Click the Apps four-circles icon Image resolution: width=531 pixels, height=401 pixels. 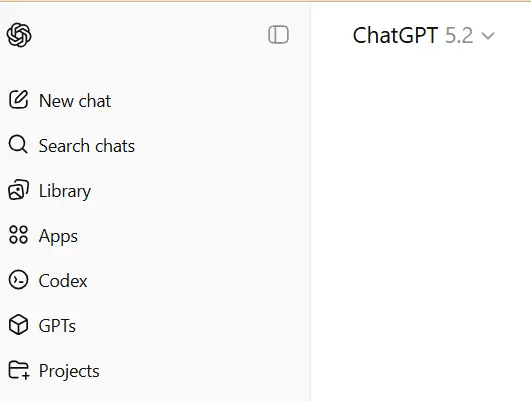tap(18, 235)
